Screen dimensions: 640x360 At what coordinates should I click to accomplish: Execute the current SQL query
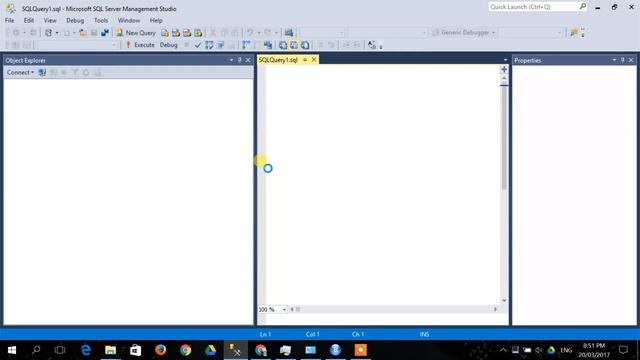tap(140, 45)
